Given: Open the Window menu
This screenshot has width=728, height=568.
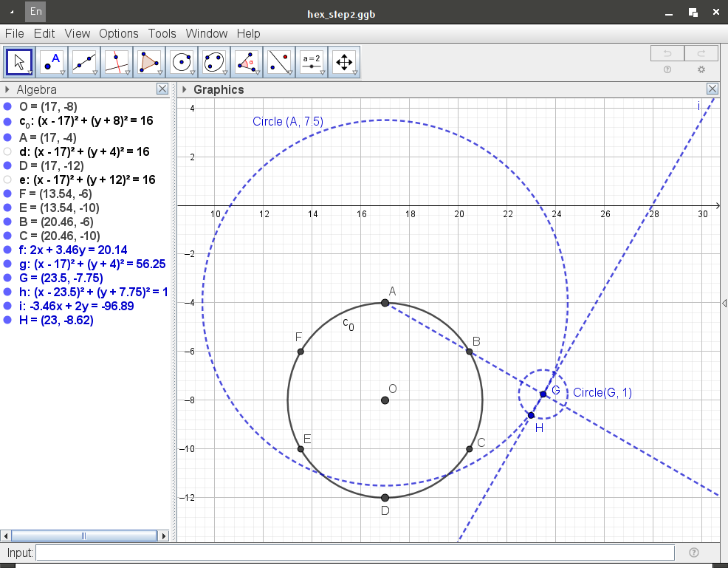Looking at the screenshot, I should tap(207, 33).
